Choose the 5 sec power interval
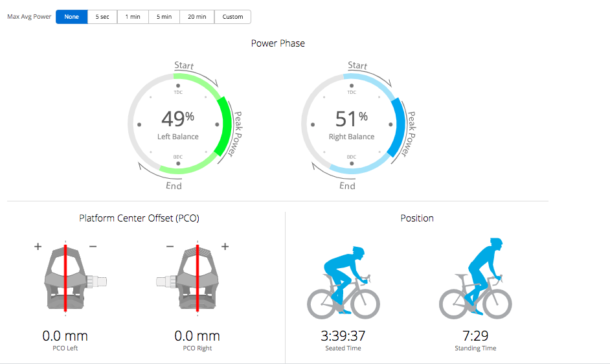Screen dimensions: 610x364 (102, 17)
